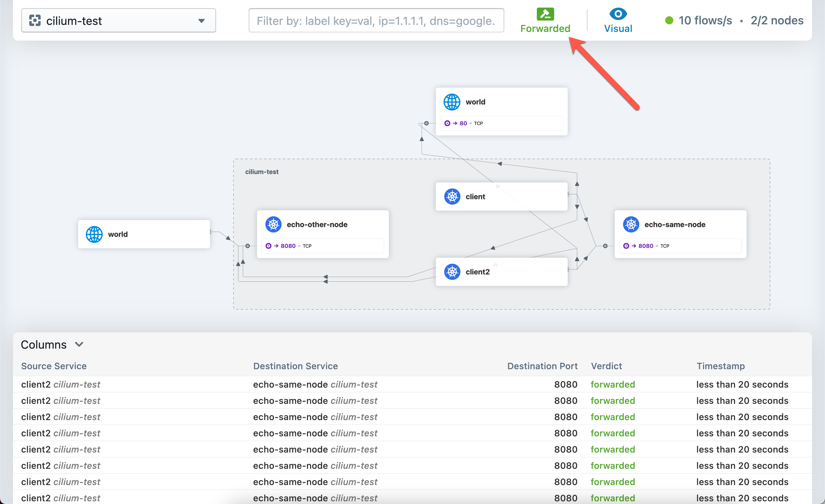Click the Source Service column header
Screen dimensions: 825x504
(54, 366)
